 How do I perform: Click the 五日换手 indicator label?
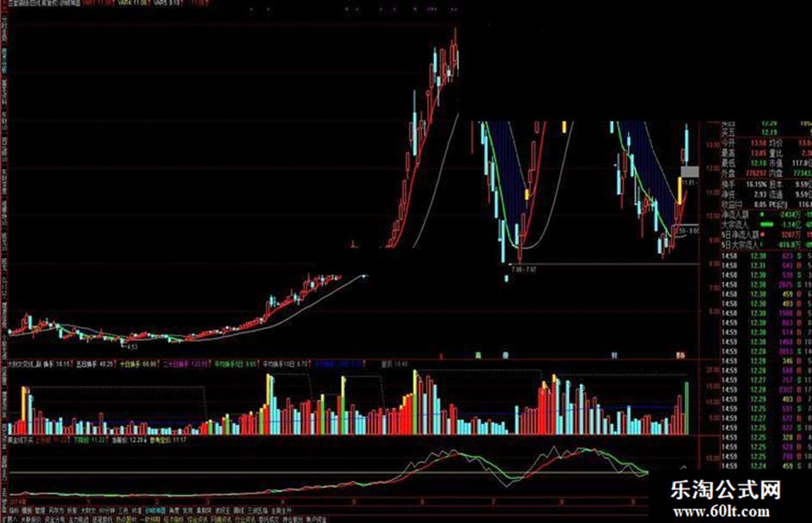click(95, 364)
